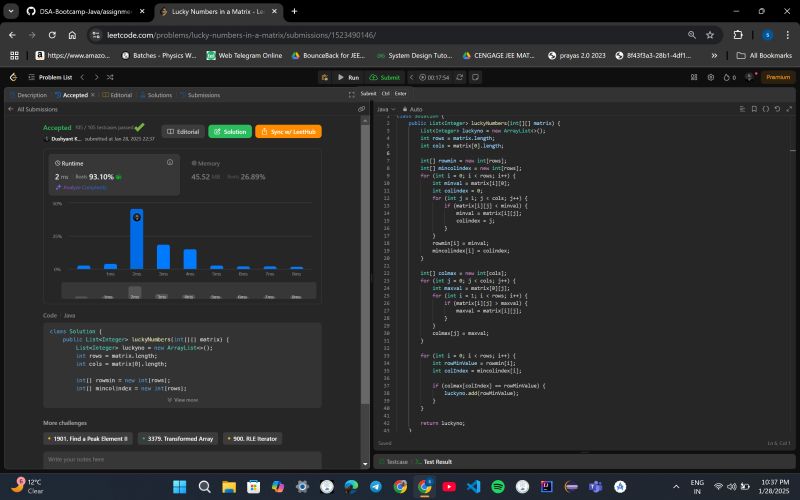This screenshot has height=500, width=800.
Task: Expand code with View more
Action: [183, 400]
